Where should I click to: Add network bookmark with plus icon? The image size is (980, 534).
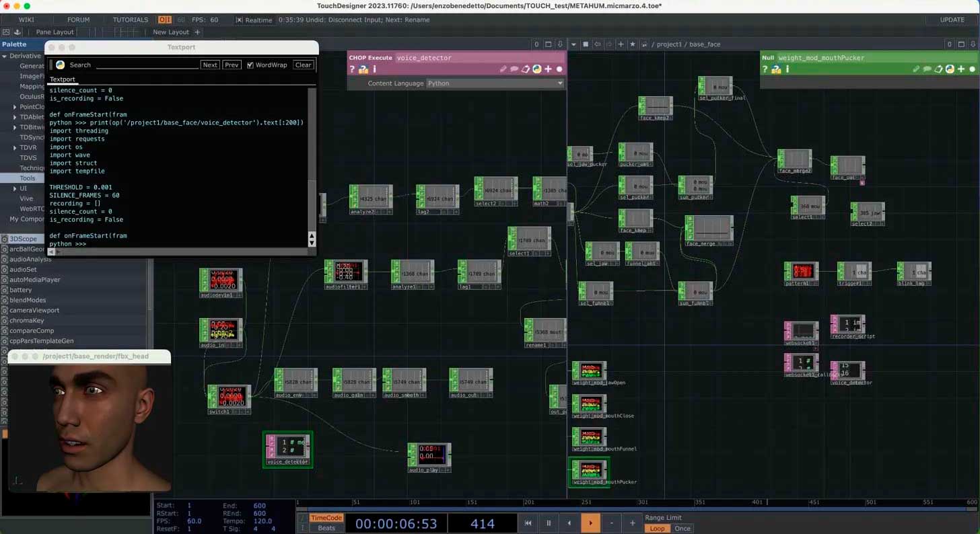pos(621,44)
